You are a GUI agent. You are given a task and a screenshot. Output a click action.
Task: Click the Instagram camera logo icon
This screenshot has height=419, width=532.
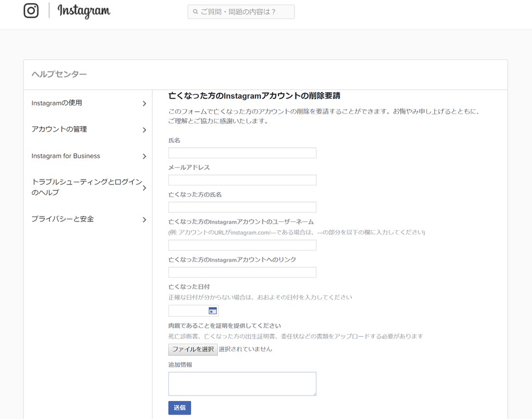click(x=31, y=10)
